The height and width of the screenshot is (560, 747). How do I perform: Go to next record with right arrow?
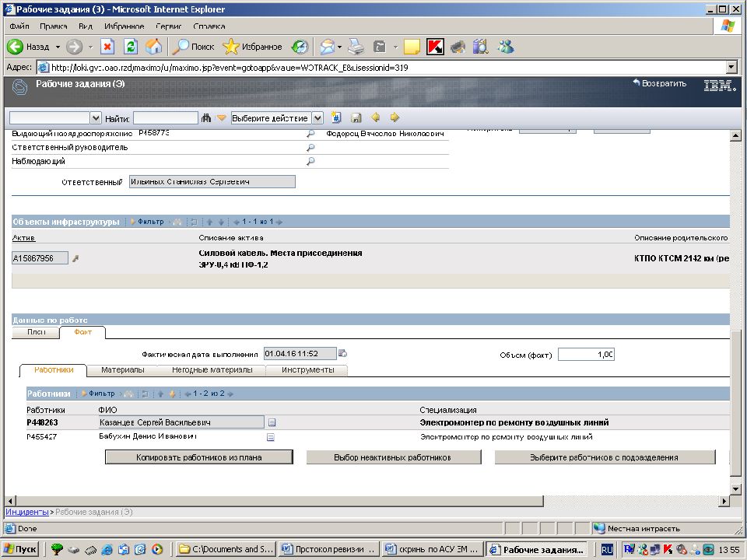[x=395, y=117]
